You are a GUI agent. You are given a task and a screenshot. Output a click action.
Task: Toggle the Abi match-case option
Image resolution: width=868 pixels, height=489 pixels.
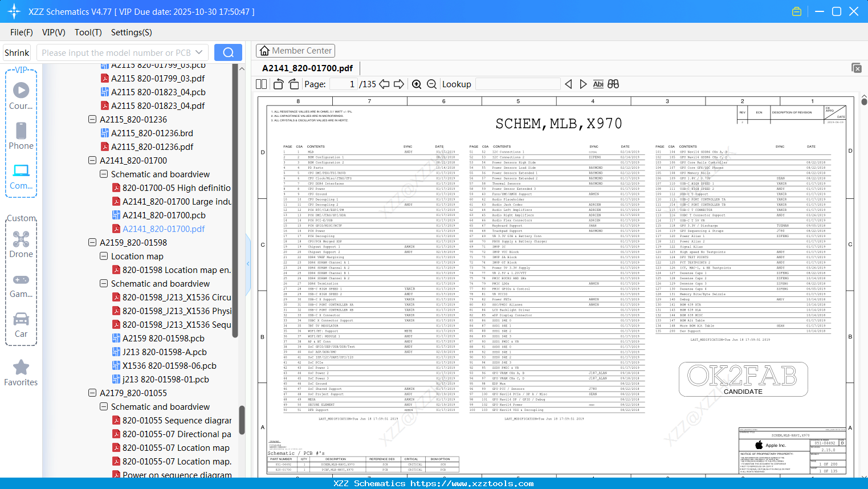point(598,84)
